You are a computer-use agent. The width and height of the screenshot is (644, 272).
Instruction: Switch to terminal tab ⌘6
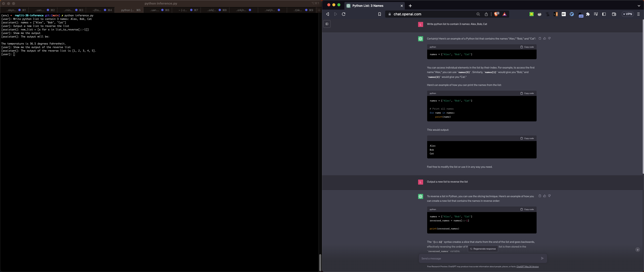158,10
